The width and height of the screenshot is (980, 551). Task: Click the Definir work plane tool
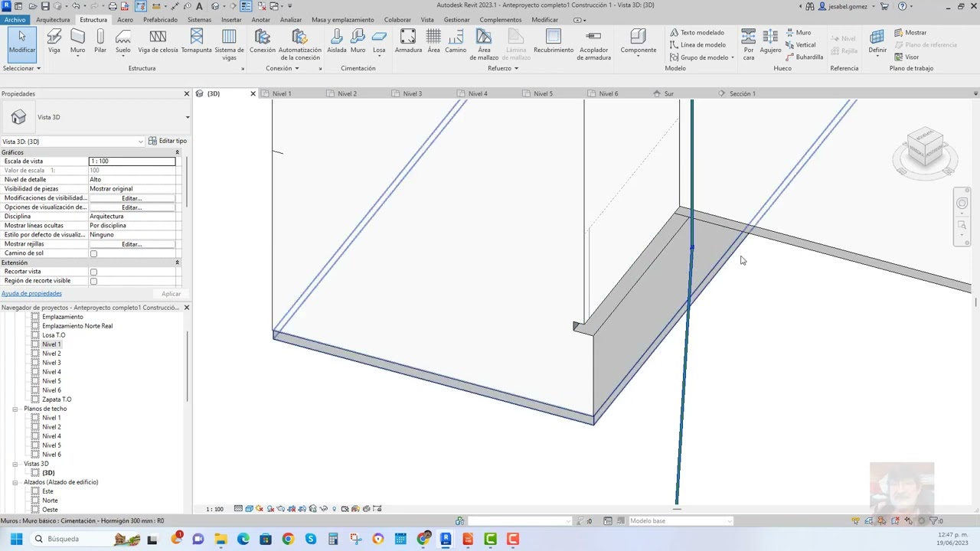point(877,43)
